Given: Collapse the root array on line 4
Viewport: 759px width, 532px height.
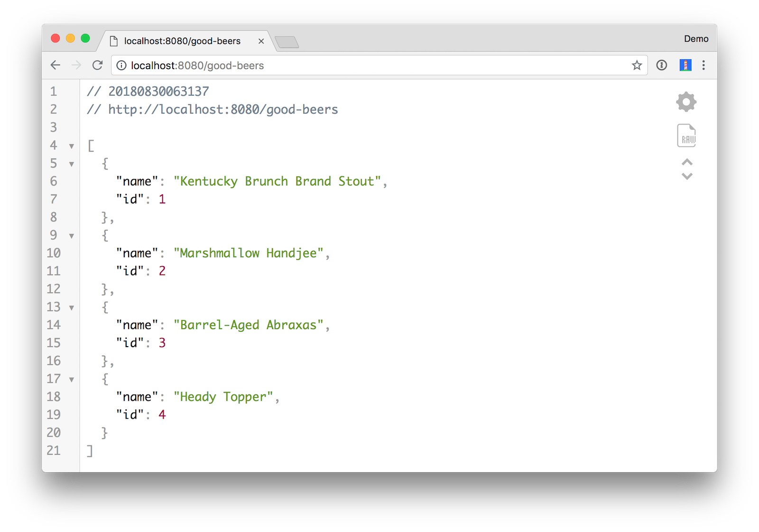Looking at the screenshot, I should [x=72, y=146].
